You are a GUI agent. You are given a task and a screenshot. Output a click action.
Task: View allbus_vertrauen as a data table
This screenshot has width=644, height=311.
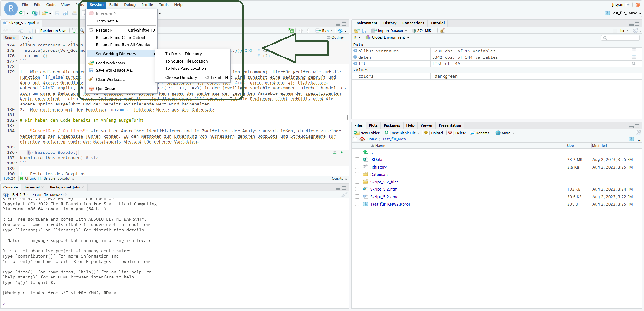tap(634, 51)
